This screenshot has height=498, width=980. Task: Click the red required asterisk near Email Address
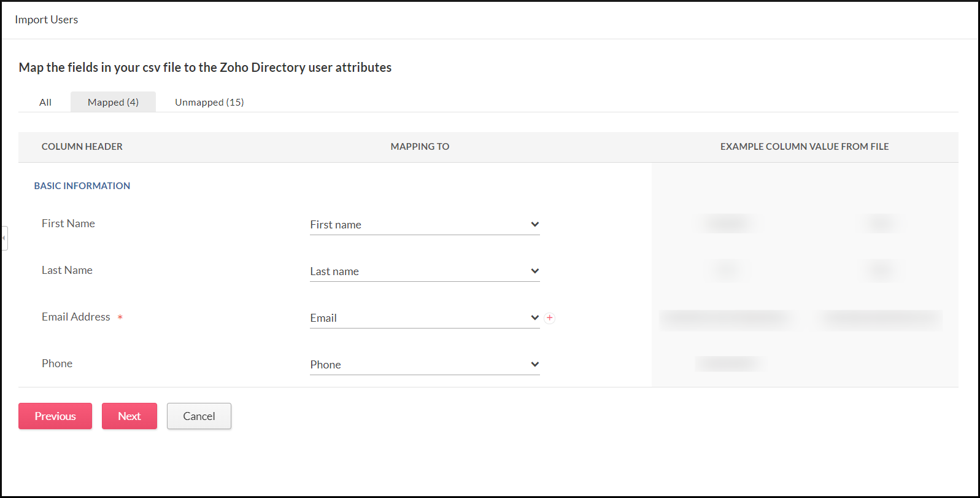pyautogui.click(x=120, y=317)
